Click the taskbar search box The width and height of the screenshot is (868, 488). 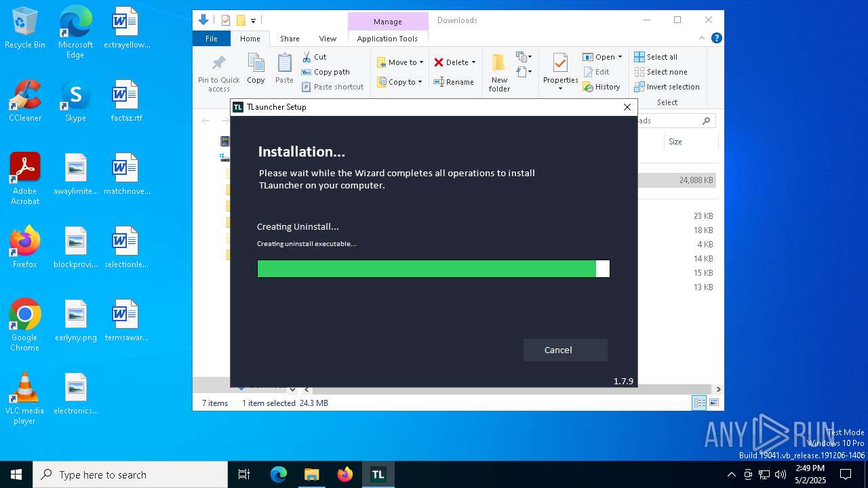tap(130, 474)
